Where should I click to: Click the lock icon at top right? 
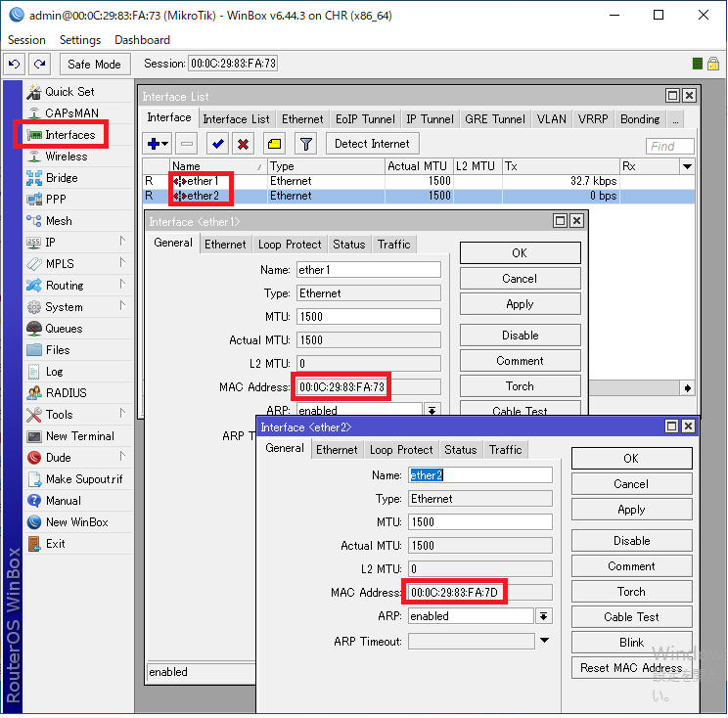coord(713,64)
